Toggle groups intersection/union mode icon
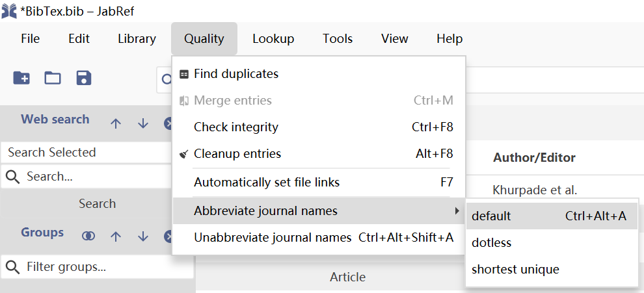This screenshot has height=293, width=644. [x=88, y=236]
